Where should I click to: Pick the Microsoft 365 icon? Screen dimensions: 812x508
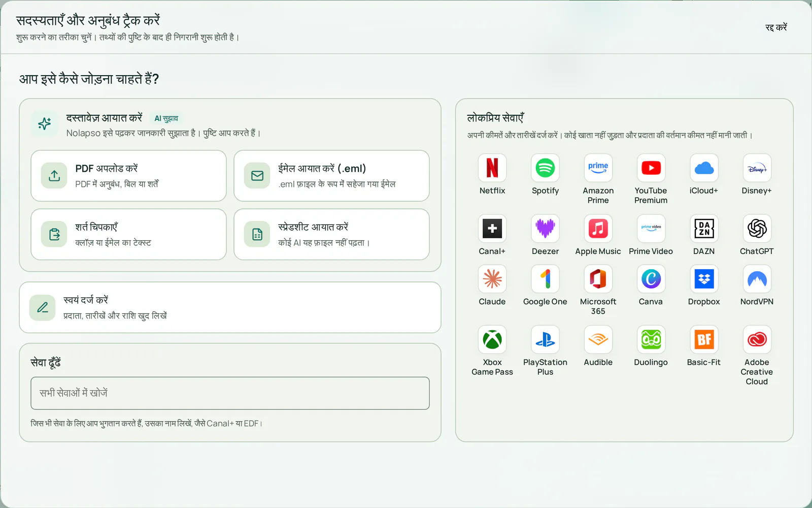pos(598,278)
